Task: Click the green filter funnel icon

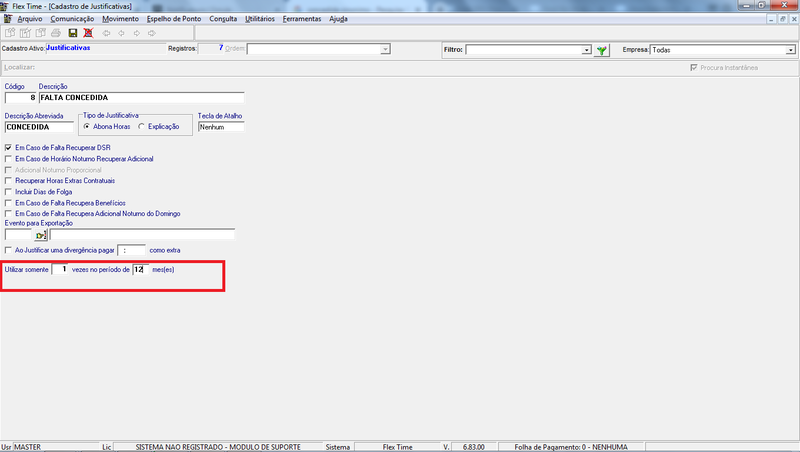Action: (x=602, y=50)
